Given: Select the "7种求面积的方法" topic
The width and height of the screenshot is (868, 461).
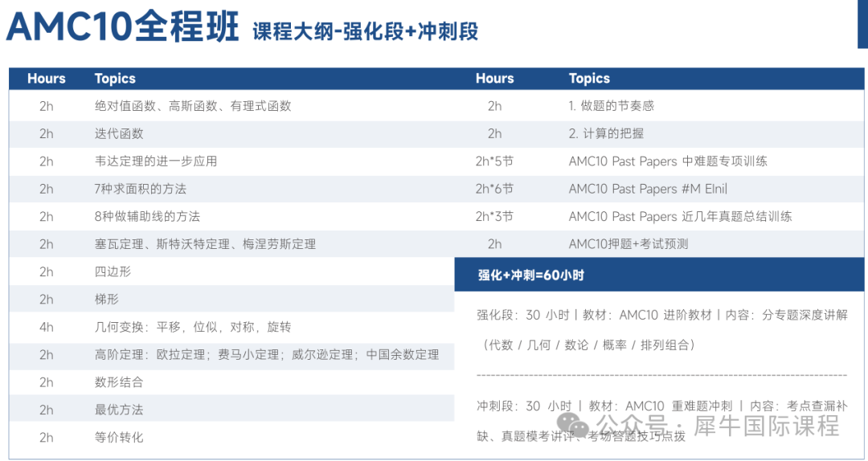Looking at the screenshot, I should (x=140, y=189).
